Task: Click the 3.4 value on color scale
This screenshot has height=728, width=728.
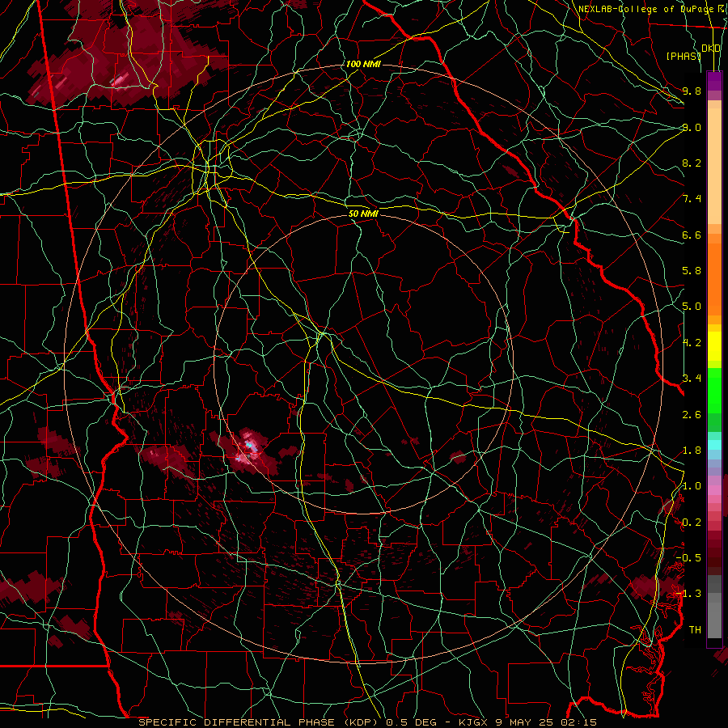Action: coord(692,379)
